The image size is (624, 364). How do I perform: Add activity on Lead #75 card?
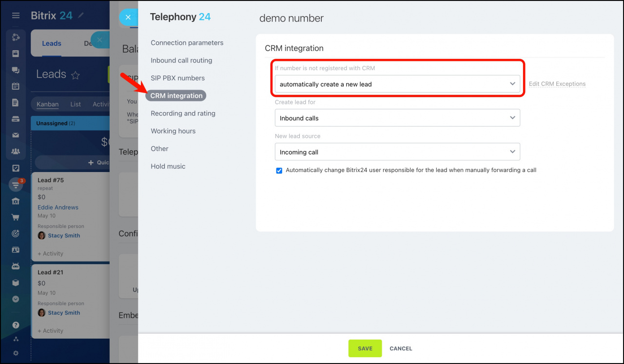coord(51,253)
